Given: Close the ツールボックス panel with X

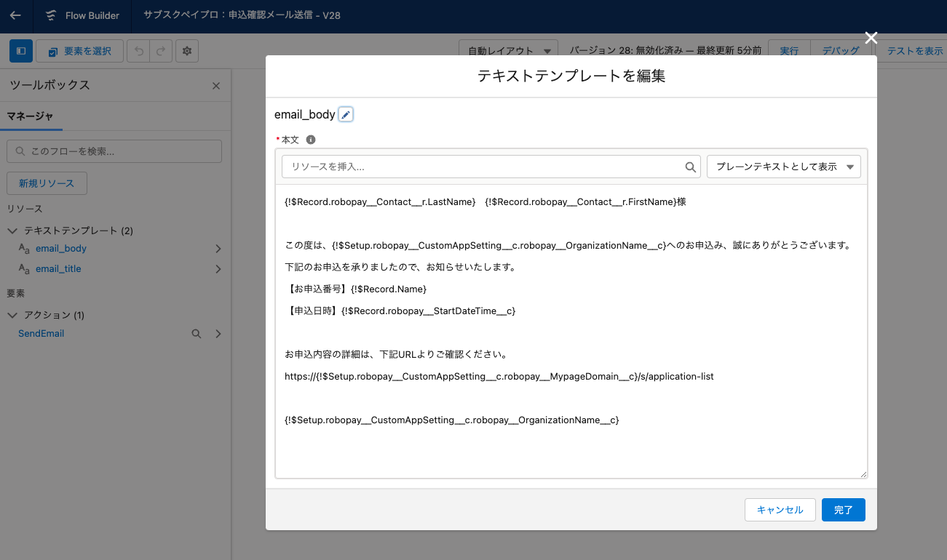Looking at the screenshot, I should pyautogui.click(x=215, y=86).
